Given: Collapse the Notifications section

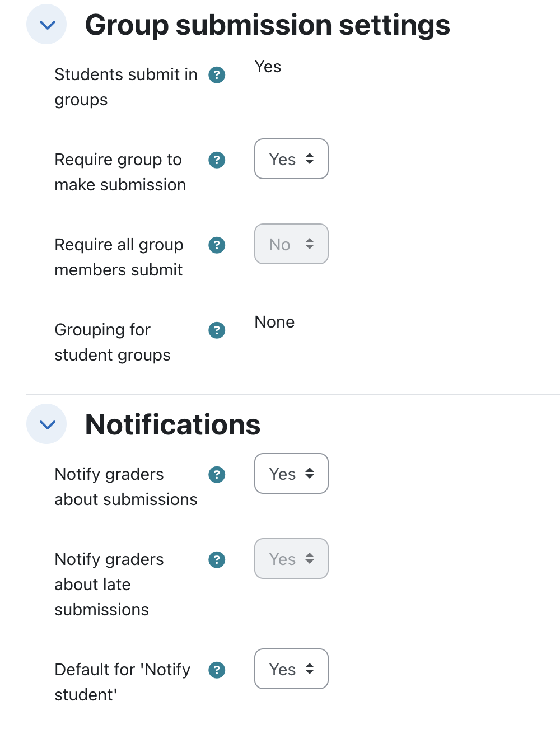Looking at the screenshot, I should point(46,424).
